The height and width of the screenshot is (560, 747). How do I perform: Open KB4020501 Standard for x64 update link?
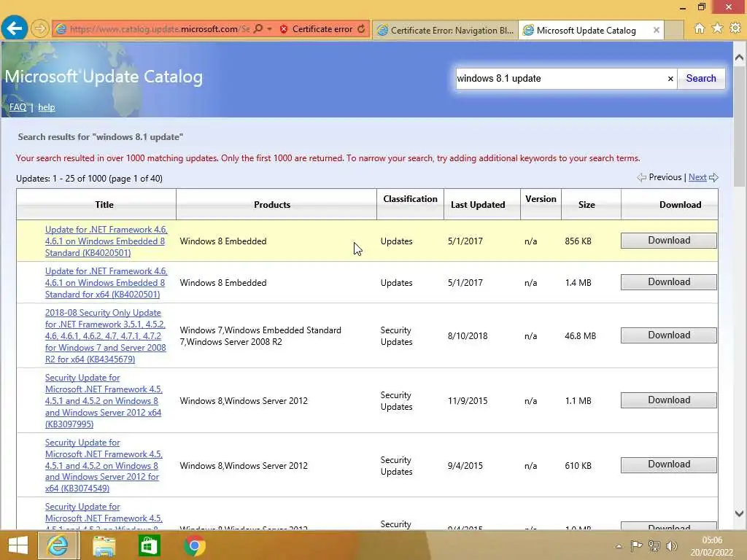click(107, 282)
